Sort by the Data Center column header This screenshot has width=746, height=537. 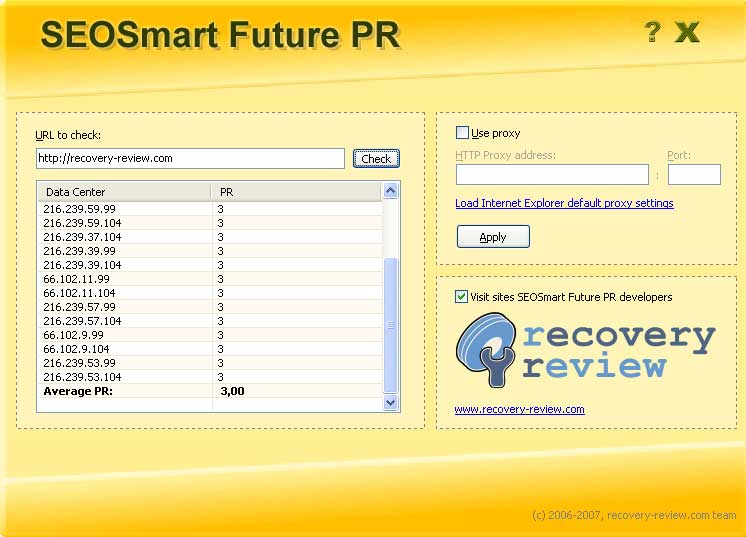[x=124, y=192]
